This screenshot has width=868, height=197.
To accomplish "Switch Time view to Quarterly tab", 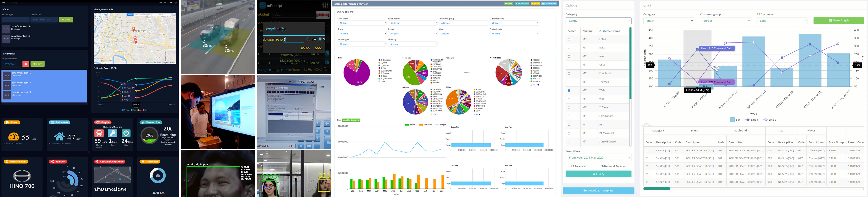I will coord(355,120).
